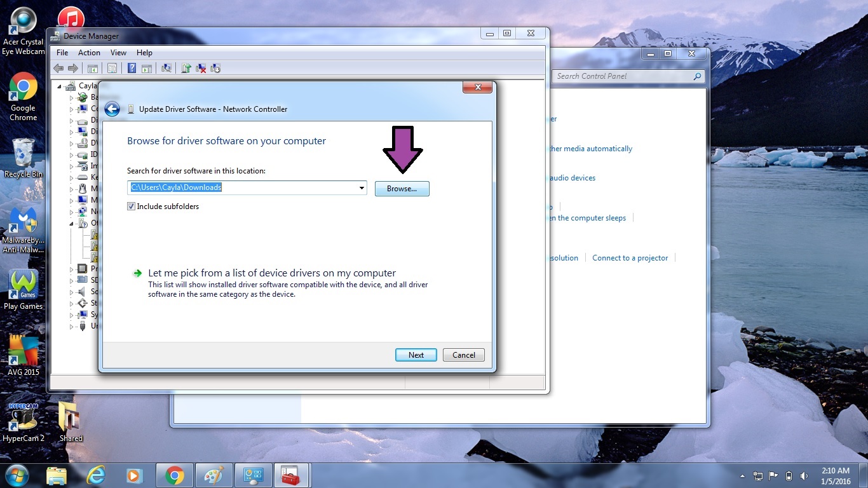Select the HyperCam 2 desktop icon
The width and height of the screenshot is (868, 488).
point(24,421)
